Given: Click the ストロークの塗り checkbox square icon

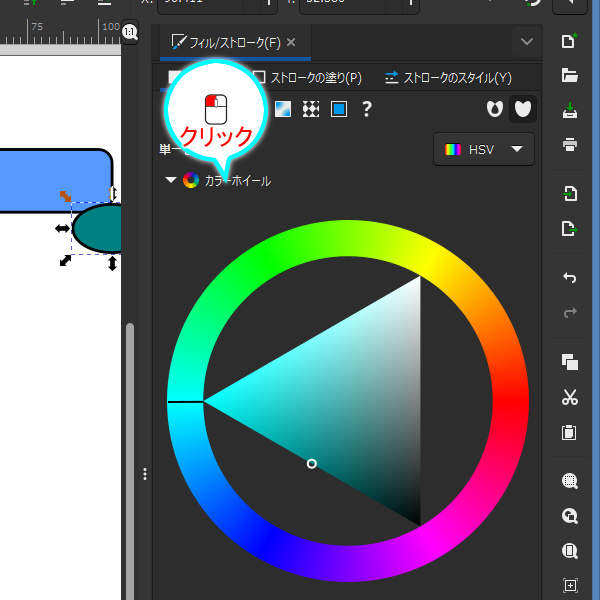Looking at the screenshot, I should 259,77.
